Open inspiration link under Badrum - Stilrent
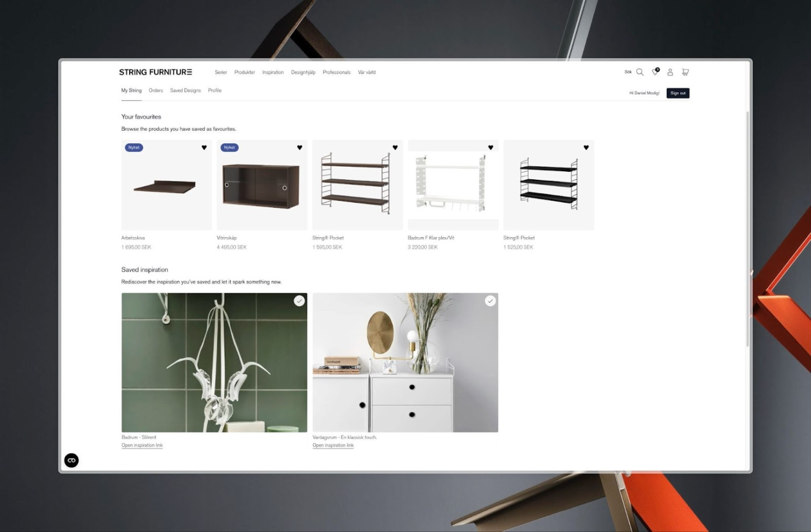This screenshot has height=532, width=811. pos(142,445)
